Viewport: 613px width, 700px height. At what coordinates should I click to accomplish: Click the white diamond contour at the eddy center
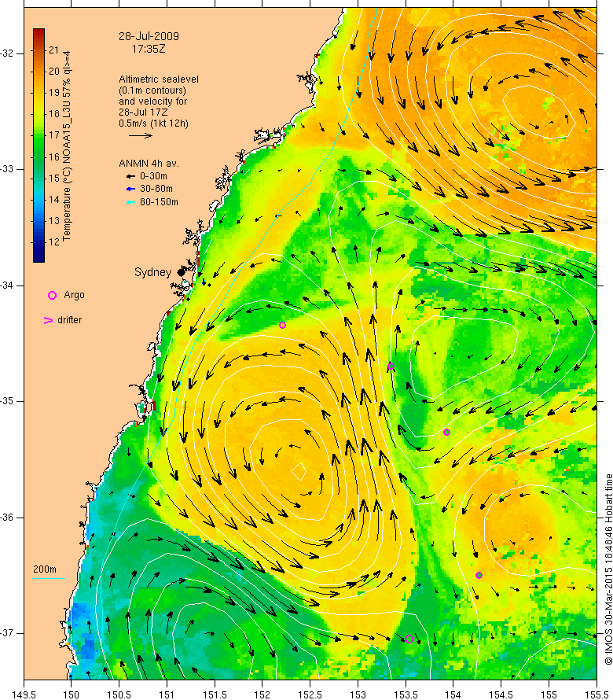[x=299, y=471]
